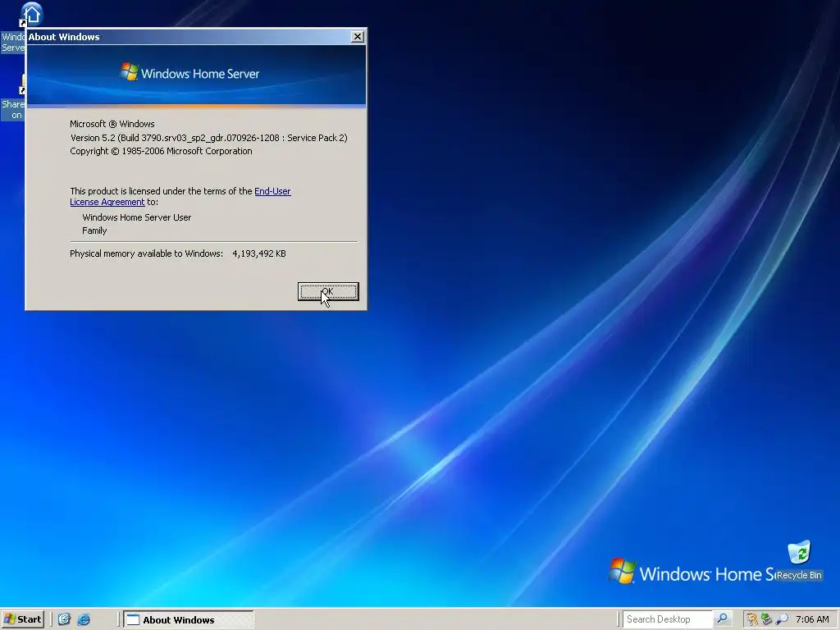Click the Windows Home Server banner logo
The image size is (840, 630).
pos(189,73)
